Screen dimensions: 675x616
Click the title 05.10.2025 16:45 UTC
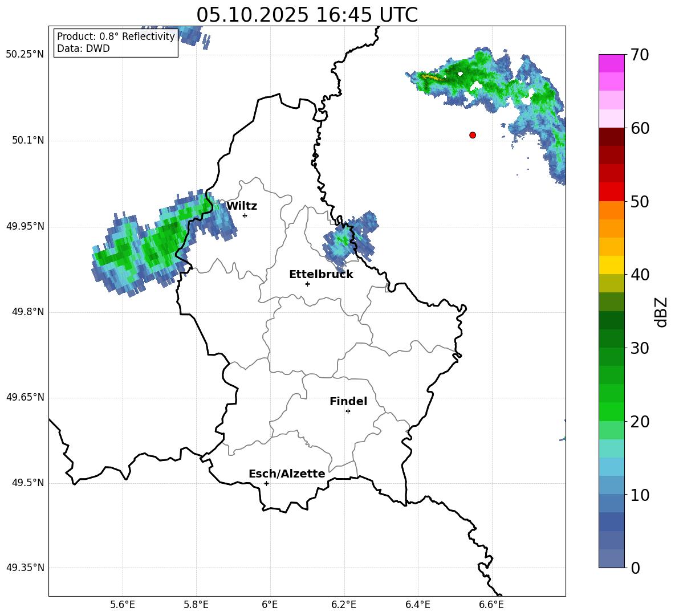(307, 15)
